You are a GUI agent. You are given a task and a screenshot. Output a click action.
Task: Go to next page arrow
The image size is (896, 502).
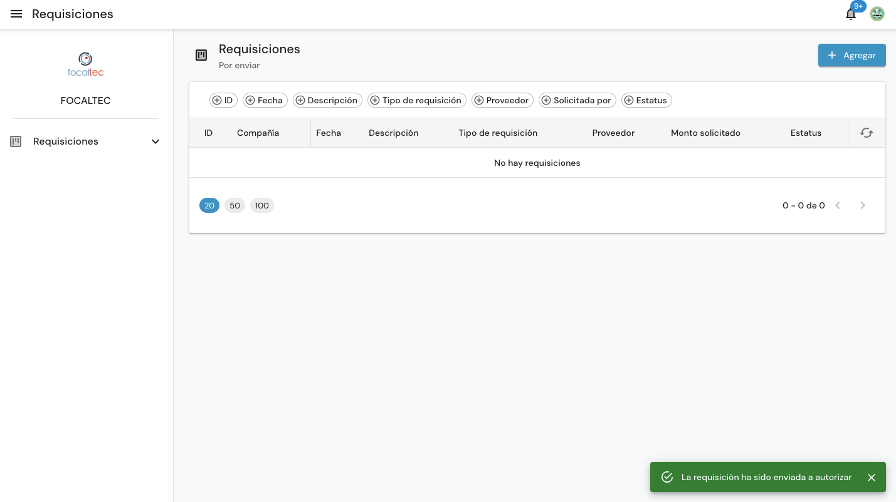[x=863, y=205]
